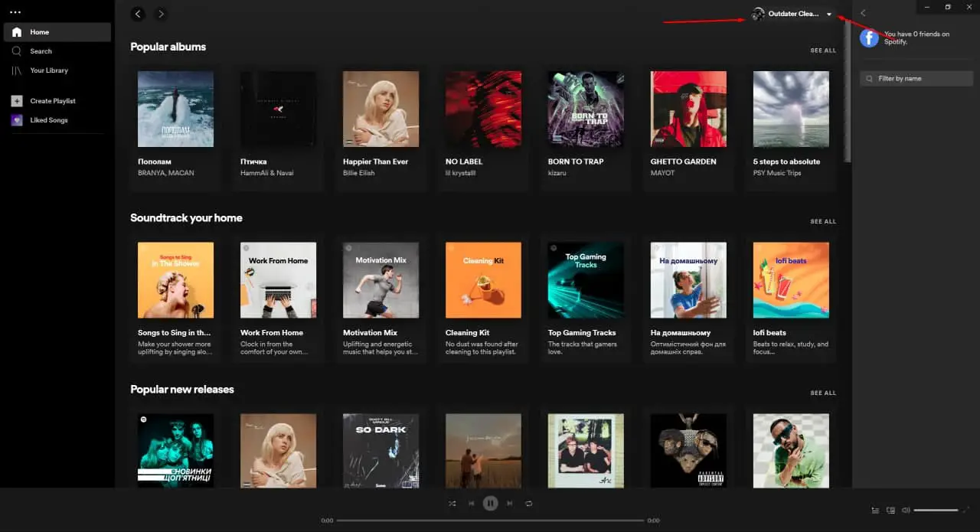Toggle repeat mode on
Image resolution: width=980 pixels, height=532 pixels.
click(528, 503)
